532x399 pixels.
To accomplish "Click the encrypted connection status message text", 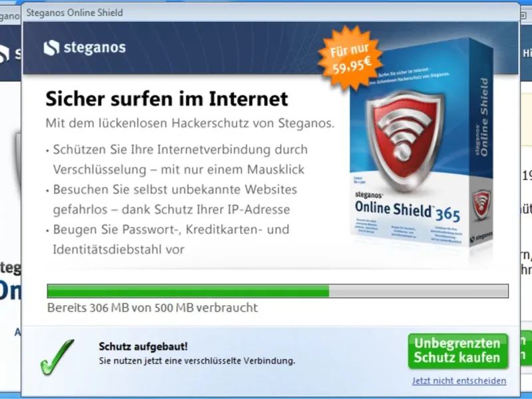I will click(x=197, y=360).
